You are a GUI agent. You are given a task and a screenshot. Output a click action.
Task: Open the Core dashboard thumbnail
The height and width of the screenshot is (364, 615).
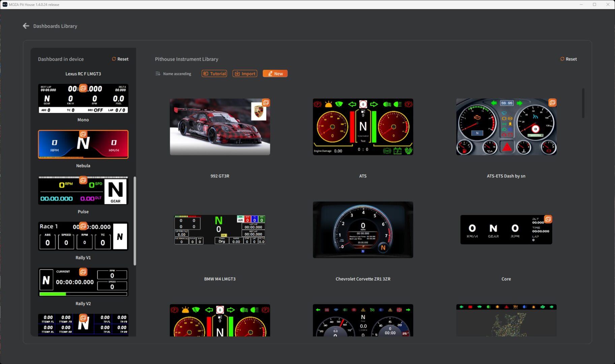(506, 230)
